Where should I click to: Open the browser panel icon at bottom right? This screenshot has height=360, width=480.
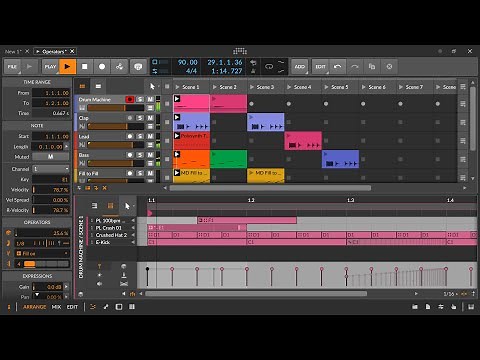pyautogui.click(x=415, y=307)
